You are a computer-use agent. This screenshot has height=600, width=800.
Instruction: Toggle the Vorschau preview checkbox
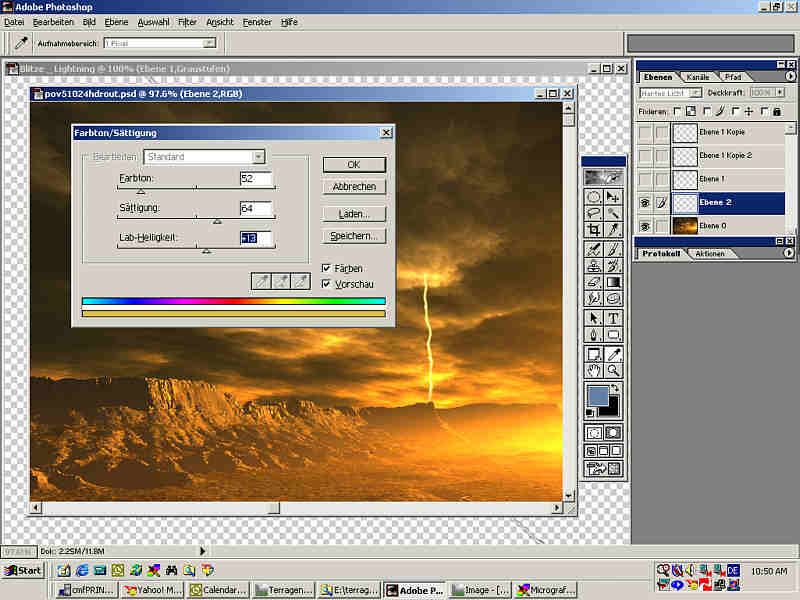pos(327,284)
